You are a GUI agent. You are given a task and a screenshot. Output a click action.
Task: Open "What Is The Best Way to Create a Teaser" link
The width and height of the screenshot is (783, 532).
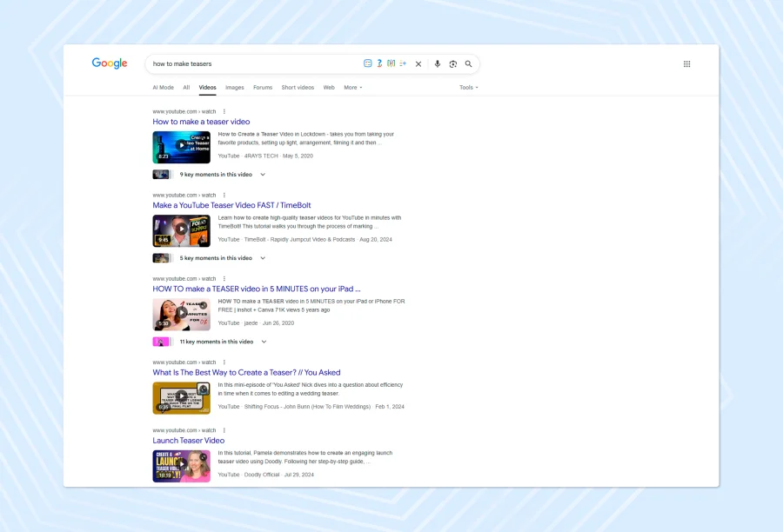pos(246,373)
